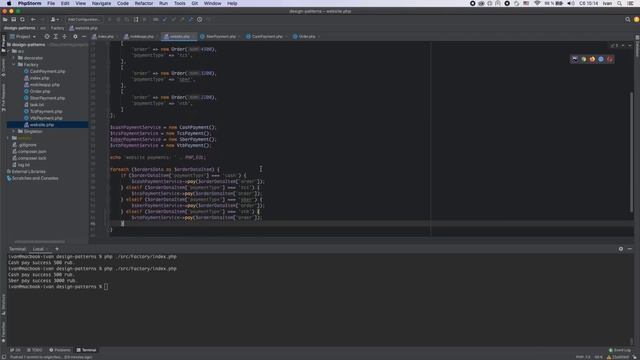Image resolution: width=640 pixels, height=360 pixels.
Task: Open the Git menu
Action: (195, 3)
